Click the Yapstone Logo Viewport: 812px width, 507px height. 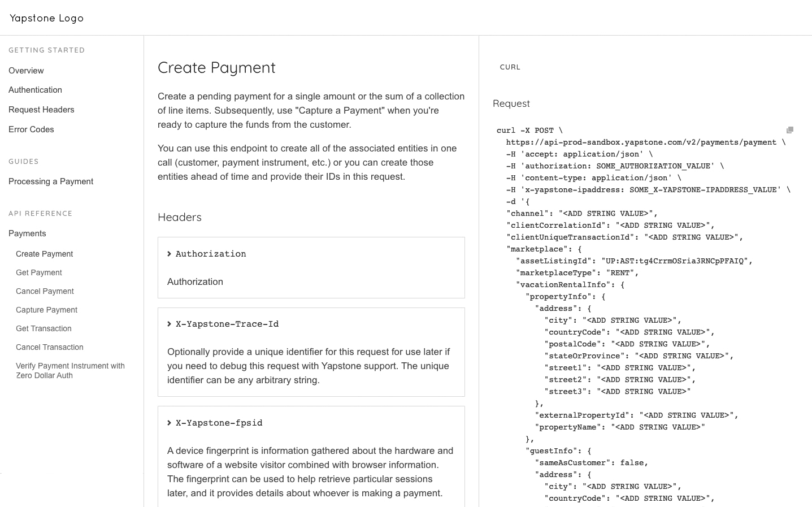47,18
